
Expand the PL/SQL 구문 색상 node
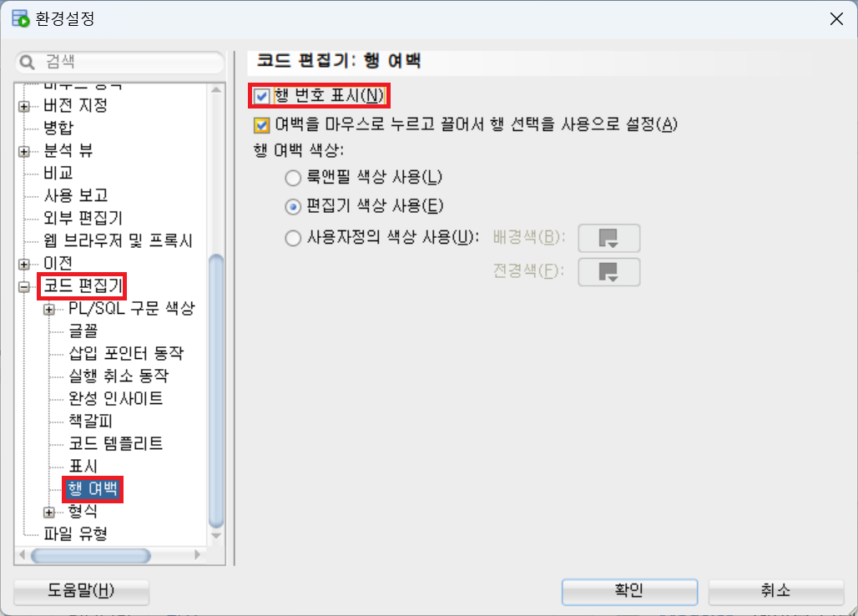(x=49, y=310)
